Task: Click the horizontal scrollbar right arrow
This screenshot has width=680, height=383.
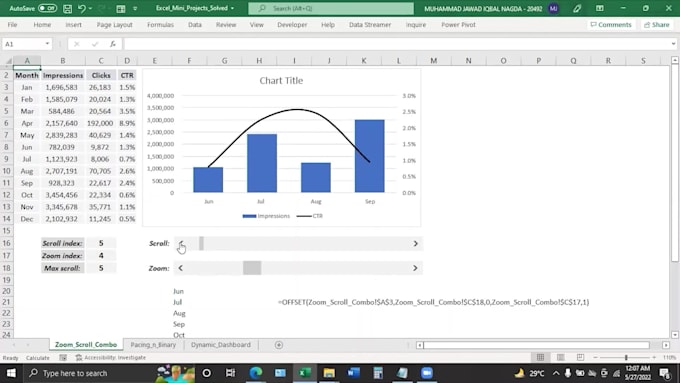Action: (x=666, y=345)
